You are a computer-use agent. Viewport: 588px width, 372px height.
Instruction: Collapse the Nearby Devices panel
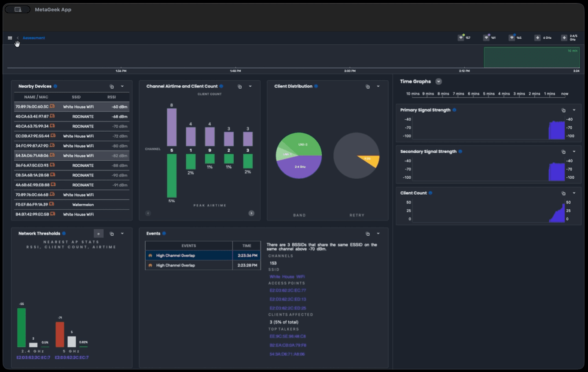click(122, 86)
